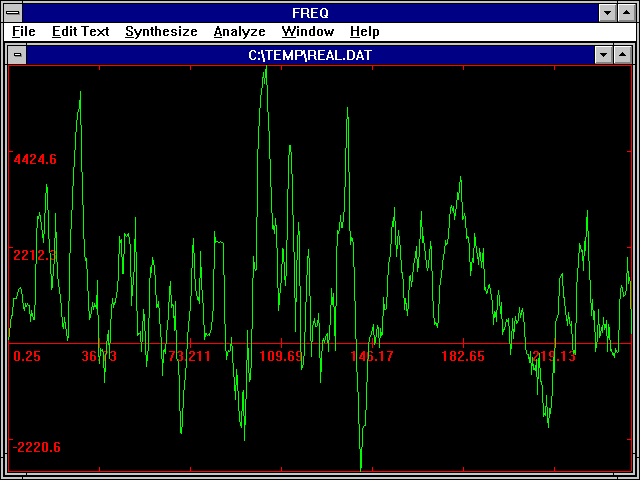The image size is (640, 480).
Task: Click the 0.25 x-axis origin label
Action: coord(27,357)
